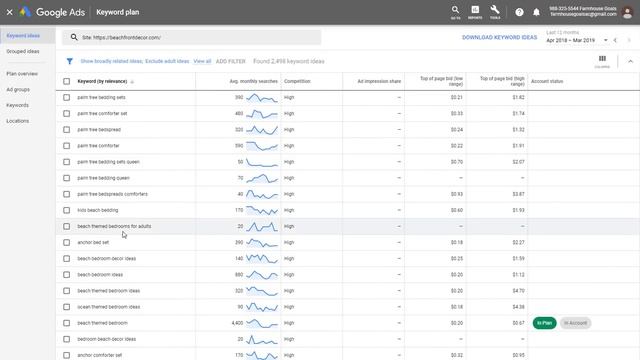Check the box for palm tree comforter
640x360 pixels.
coord(67,146)
